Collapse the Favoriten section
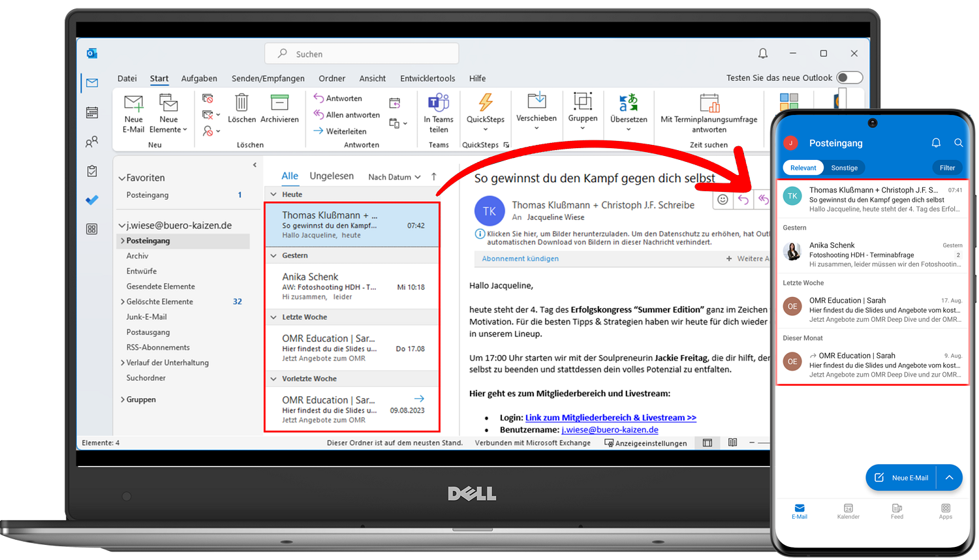Viewport: 979px width, 560px height. tap(122, 178)
